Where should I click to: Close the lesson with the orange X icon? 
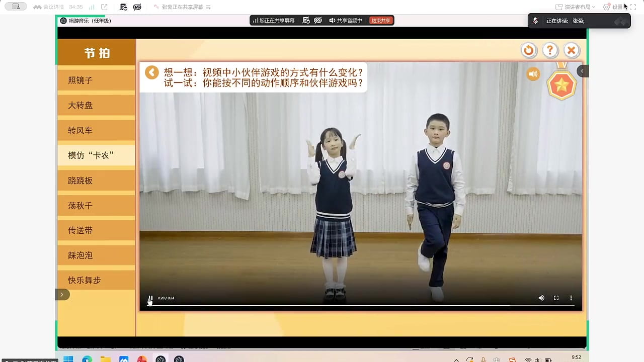(572, 50)
